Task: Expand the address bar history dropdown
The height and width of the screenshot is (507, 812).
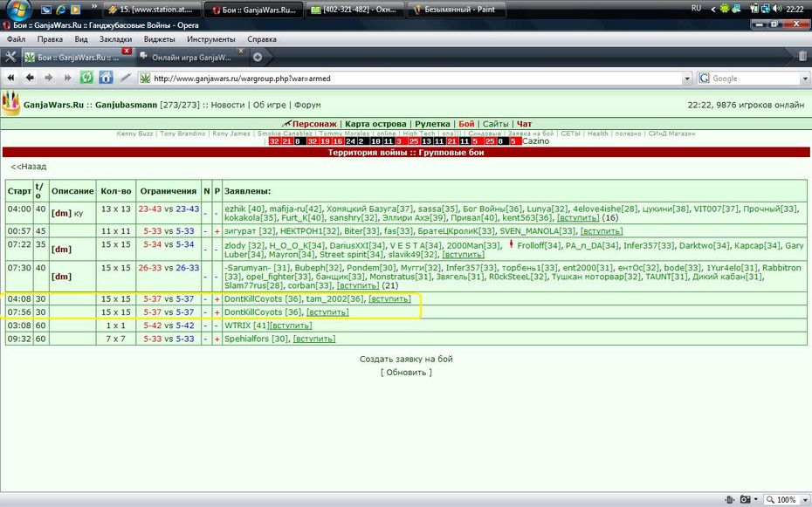Action: point(687,79)
